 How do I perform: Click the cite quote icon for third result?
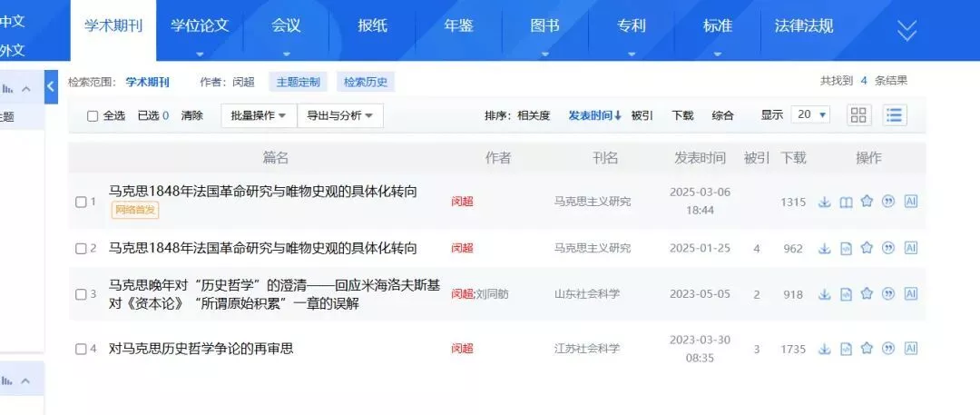(888, 293)
